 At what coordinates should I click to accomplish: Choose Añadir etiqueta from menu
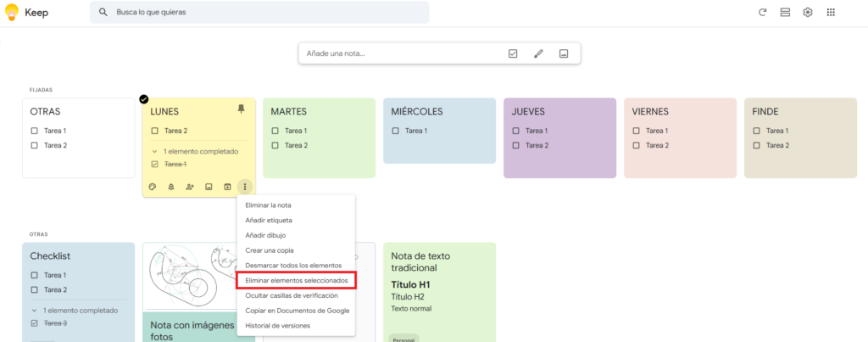pos(296,220)
